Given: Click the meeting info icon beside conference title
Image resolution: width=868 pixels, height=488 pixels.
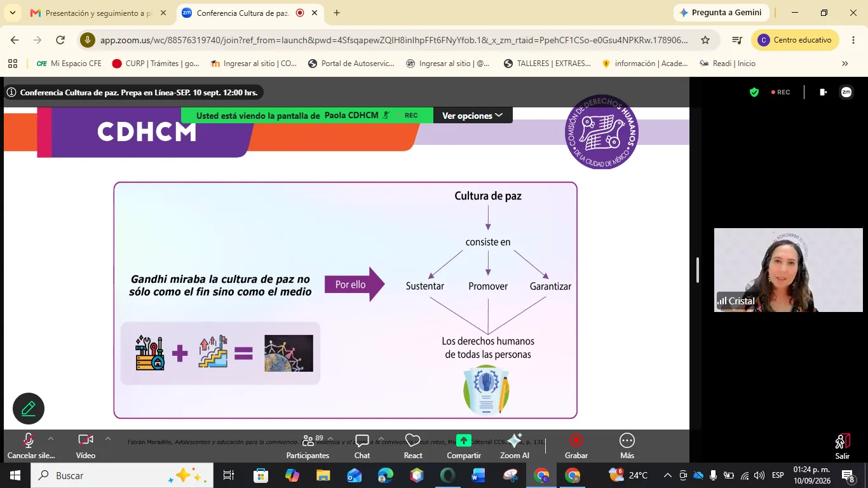Looking at the screenshot, I should (11, 92).
